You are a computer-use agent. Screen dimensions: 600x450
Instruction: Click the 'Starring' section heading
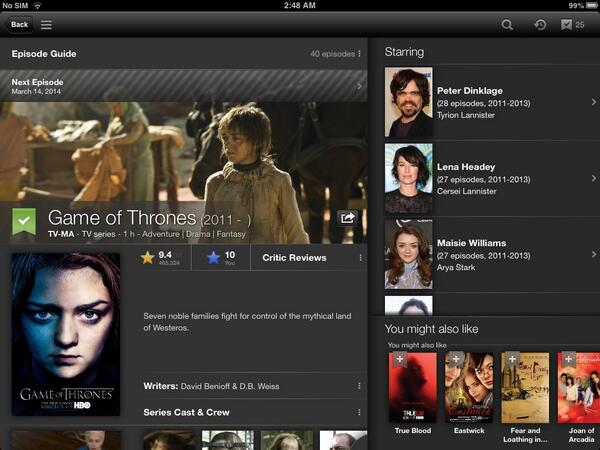404,52
